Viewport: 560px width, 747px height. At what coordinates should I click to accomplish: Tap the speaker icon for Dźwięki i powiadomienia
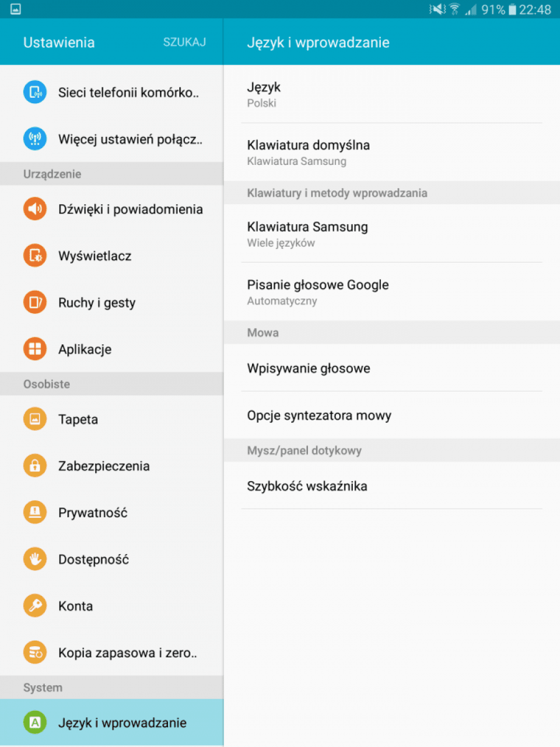coord(35,209)
